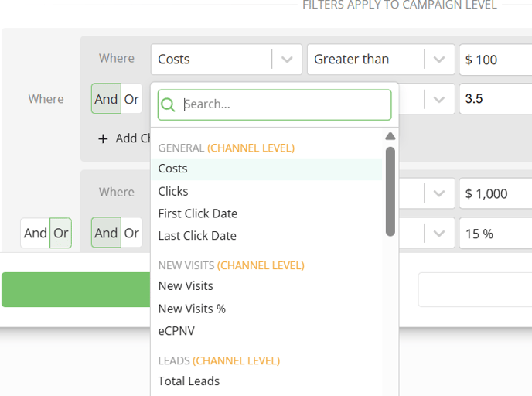The height and width of the screenshot is (396, 532).
Task: Expand the Greater than operator dropdown
Action: click(439, 60)
